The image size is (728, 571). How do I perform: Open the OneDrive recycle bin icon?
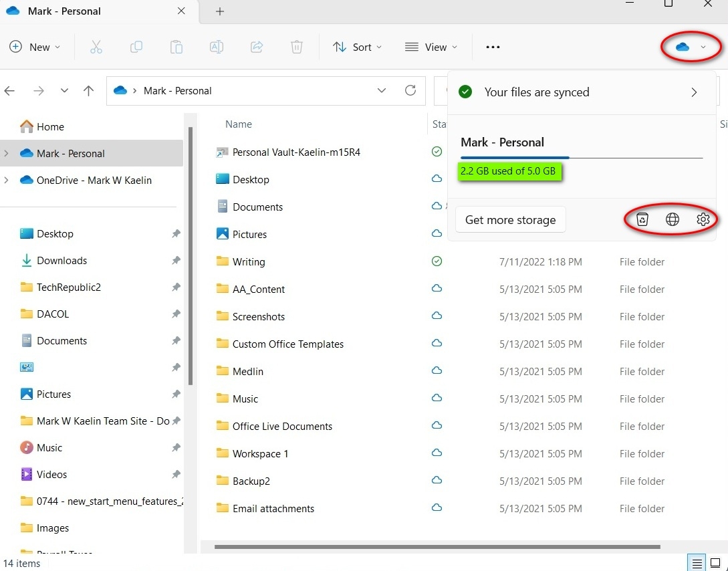click(641, 219)
